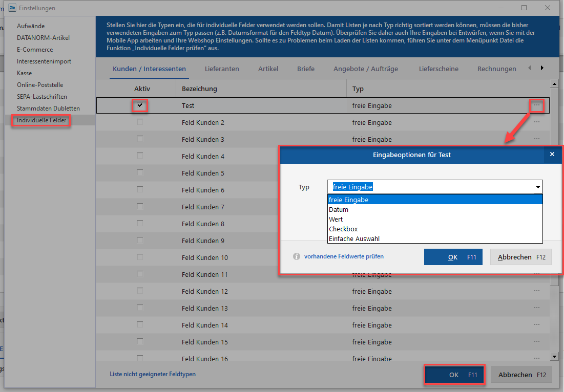564x392 pixels.
Task: Click the vertical scrollbar down arrow
Action: tap(554, 356)
